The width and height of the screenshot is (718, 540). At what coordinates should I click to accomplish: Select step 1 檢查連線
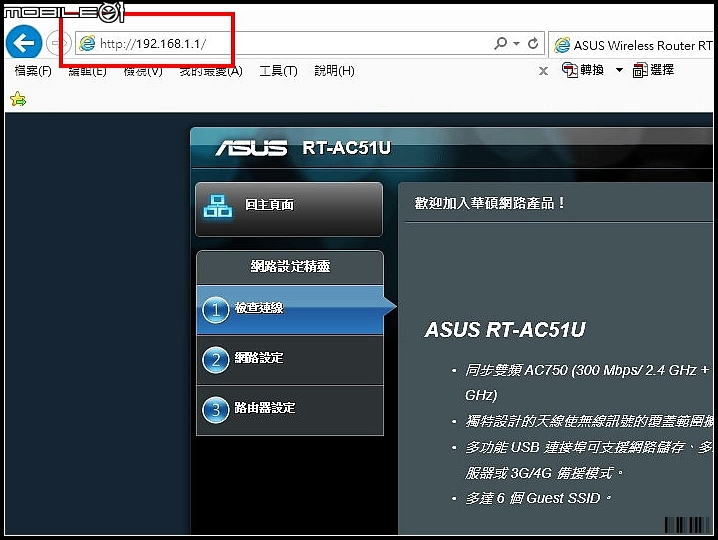click(x=290, y=310)
